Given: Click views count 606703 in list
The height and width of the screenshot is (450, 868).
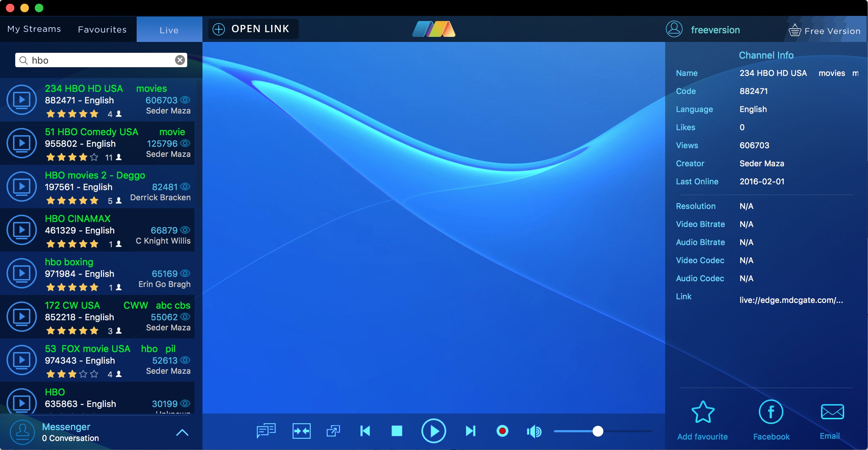Looking at the screenshot, I should [x=162, y=100].
